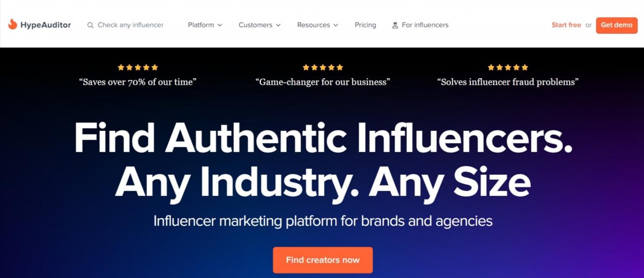Open the Pricing page
This screenshot has height=278, width=644.
click(x=365, y=25)
